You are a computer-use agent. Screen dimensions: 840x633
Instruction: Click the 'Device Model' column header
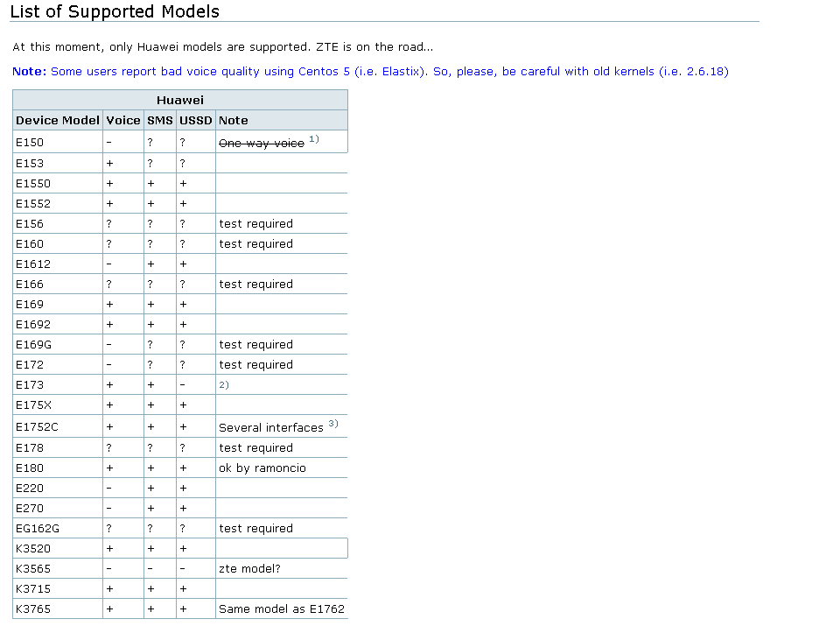[x=58, y=120]
